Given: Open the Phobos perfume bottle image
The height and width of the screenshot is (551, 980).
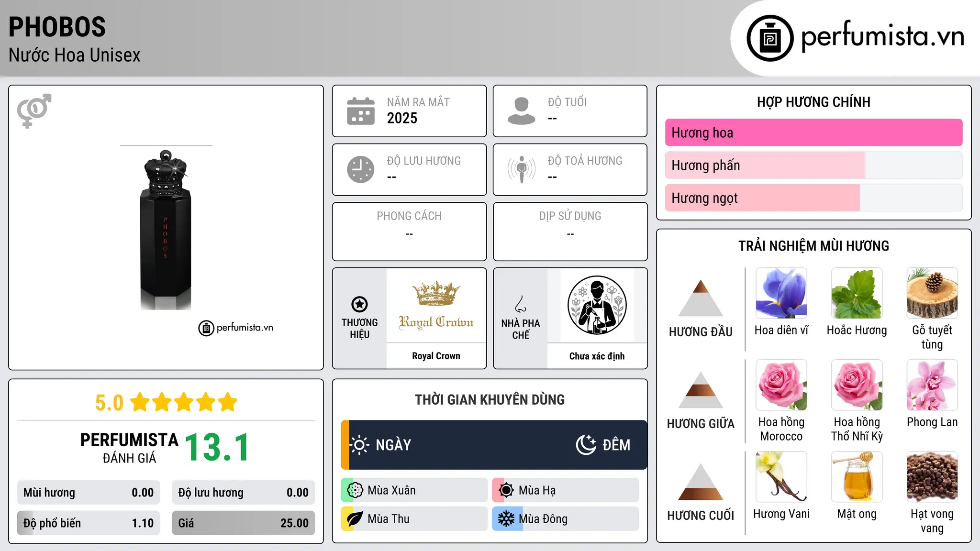Looking at the screenshot, I should [166, 230].
